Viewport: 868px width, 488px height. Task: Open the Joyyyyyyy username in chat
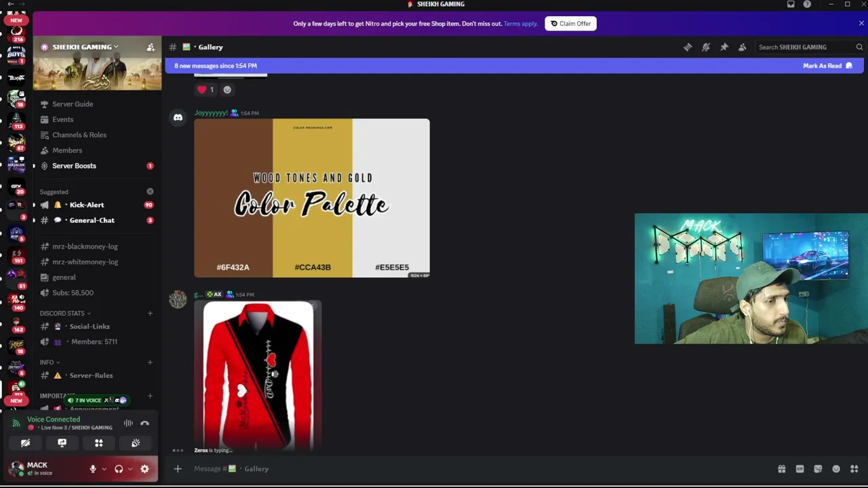[x=211, y=113]
